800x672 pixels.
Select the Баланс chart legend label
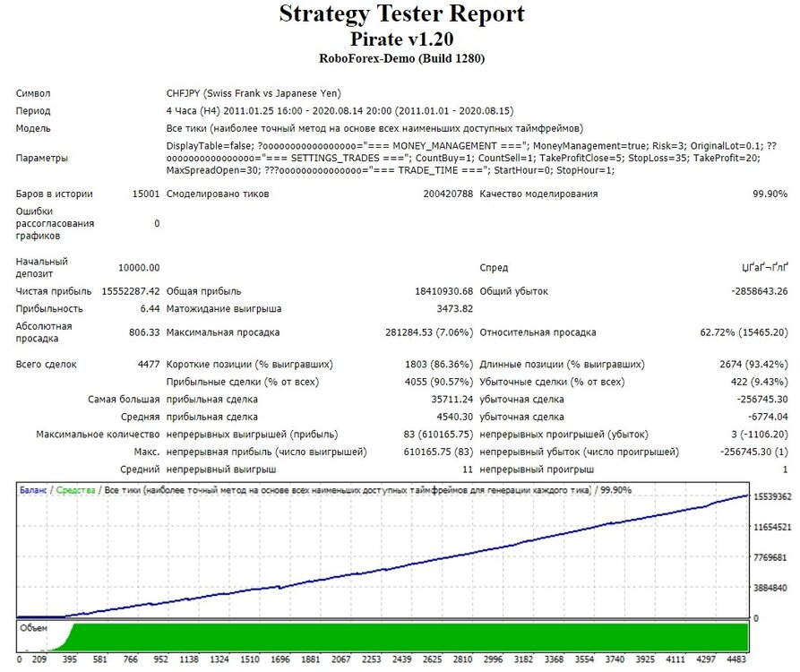(33, 490)
